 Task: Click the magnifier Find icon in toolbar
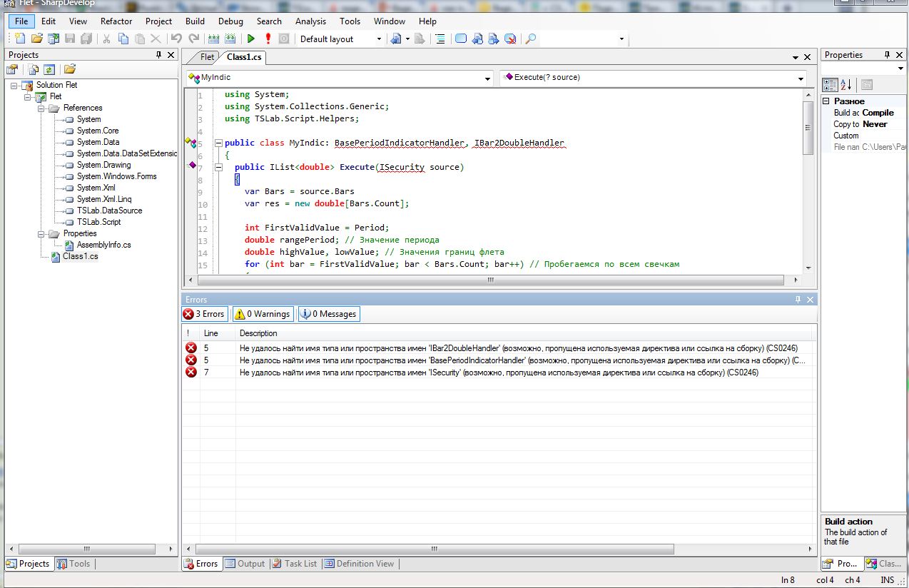click(530, 39)
